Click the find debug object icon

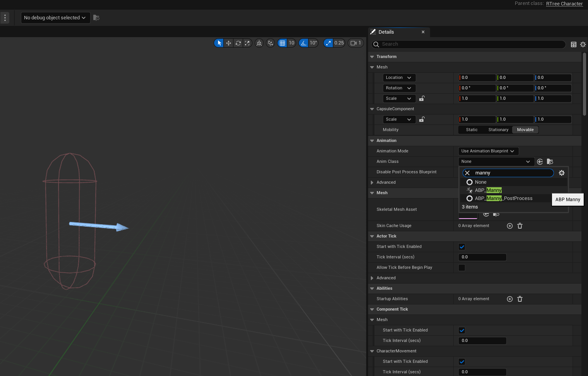[96, 18]
